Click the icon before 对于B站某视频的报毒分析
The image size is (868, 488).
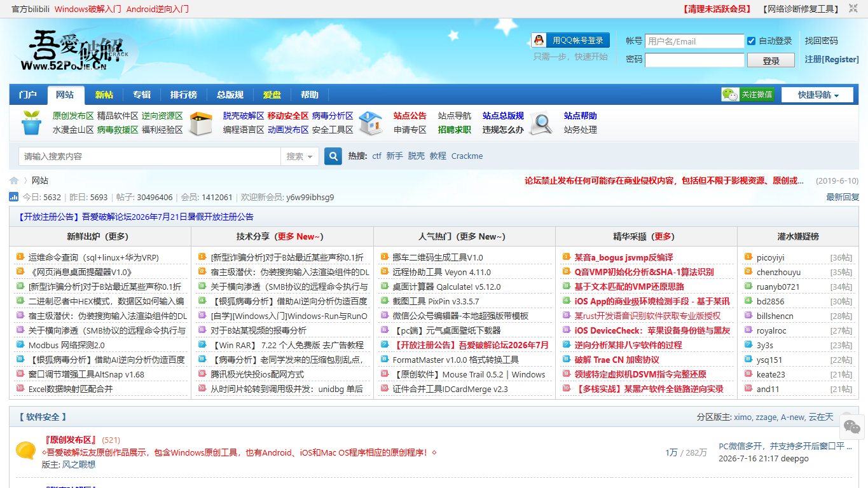(x=202, y=330)
